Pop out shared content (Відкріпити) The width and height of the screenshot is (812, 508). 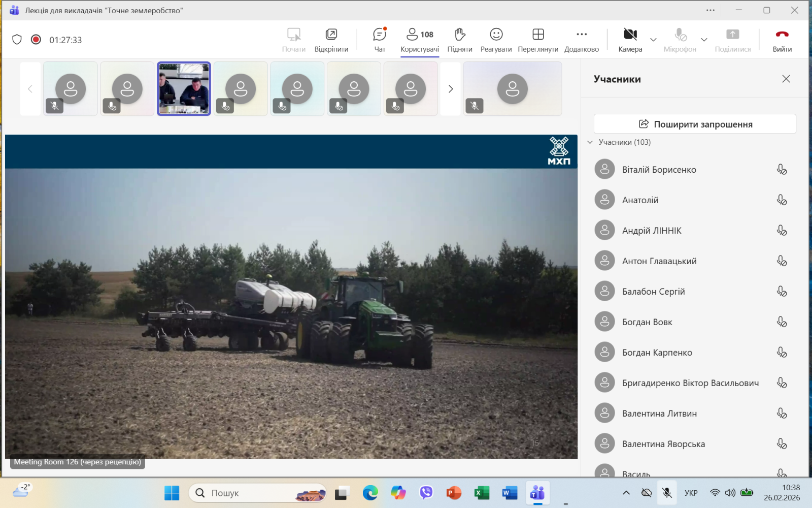point(331,40)
